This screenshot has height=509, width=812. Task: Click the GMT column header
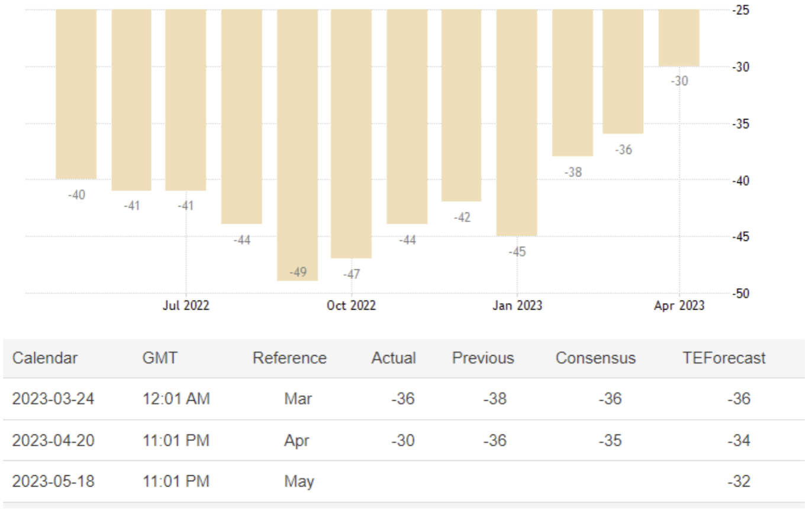(160, 358)
